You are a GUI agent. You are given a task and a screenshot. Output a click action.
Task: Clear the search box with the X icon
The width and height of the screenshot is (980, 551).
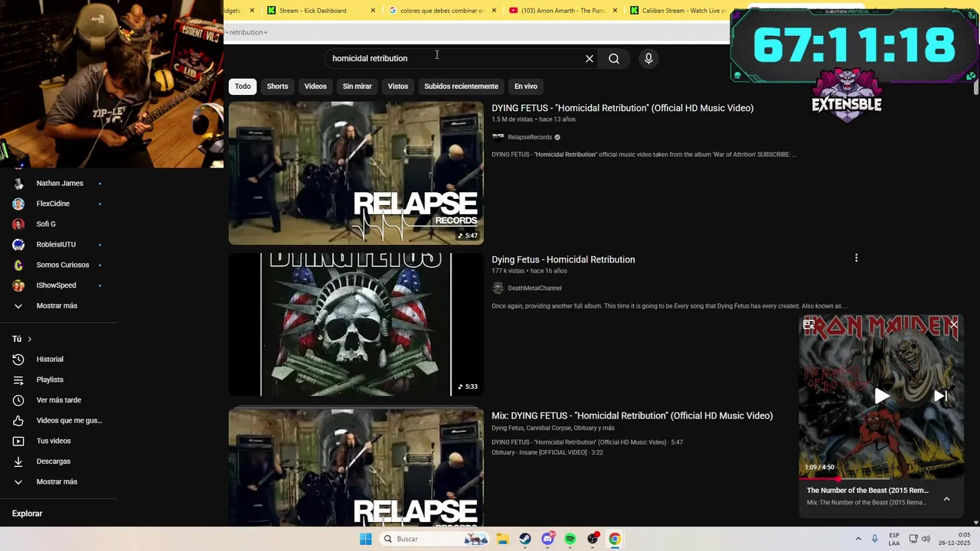[x=590, y=58]
